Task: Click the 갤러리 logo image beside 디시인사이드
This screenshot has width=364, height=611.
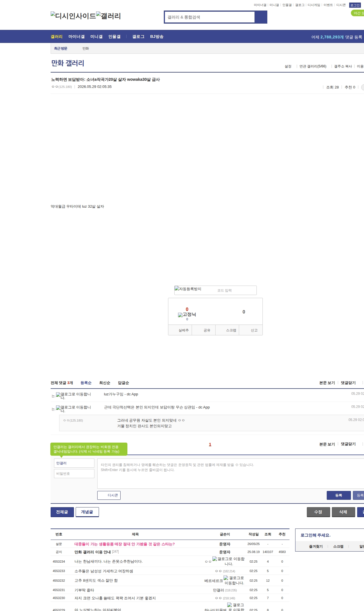Action: coord(109,16)
